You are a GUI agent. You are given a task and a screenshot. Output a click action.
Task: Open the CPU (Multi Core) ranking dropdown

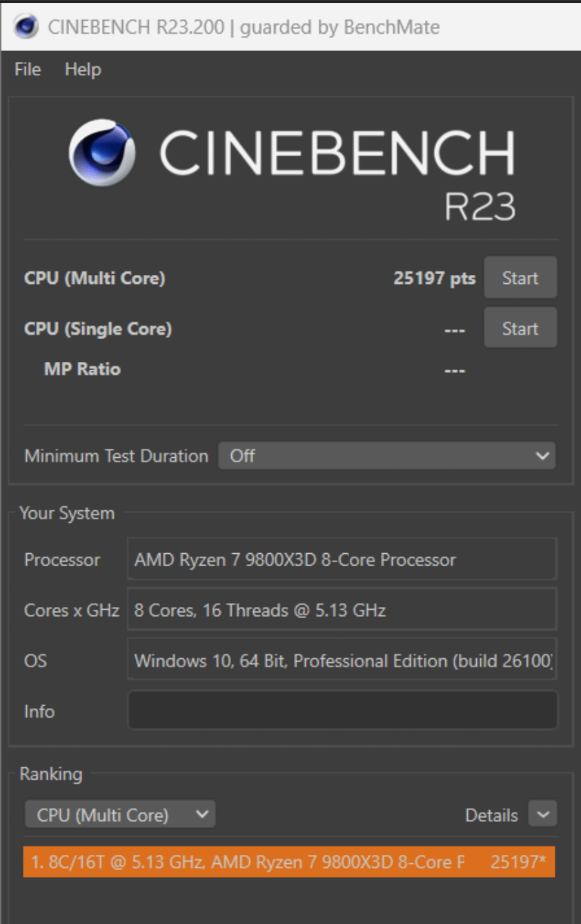(x=120, y=815)
